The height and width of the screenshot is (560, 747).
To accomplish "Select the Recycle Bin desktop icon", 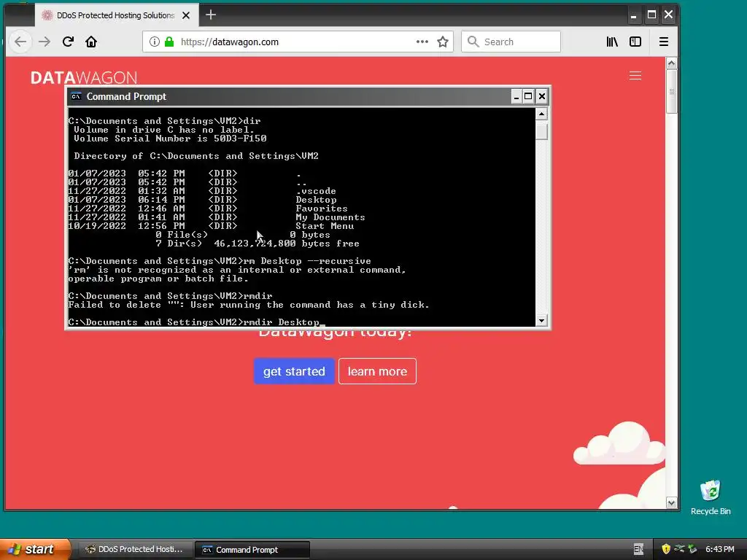I will point(711,497).
